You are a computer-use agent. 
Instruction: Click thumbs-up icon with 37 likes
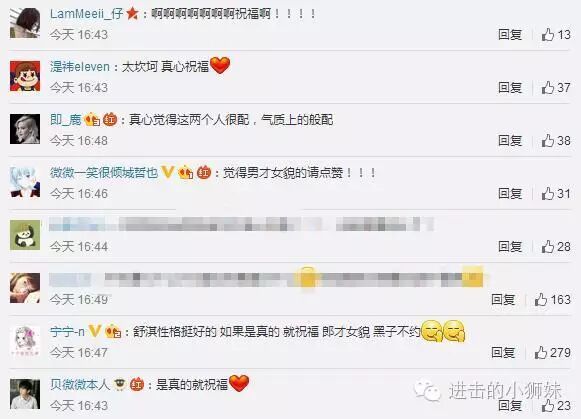[548, 87]
